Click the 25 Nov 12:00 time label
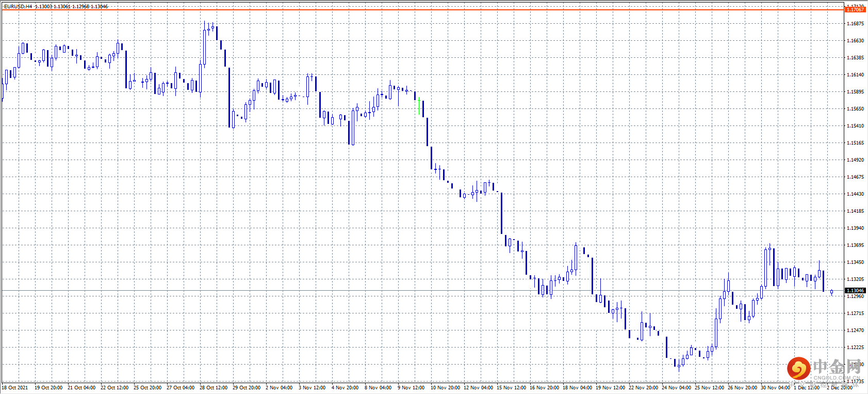 [710, 388]
